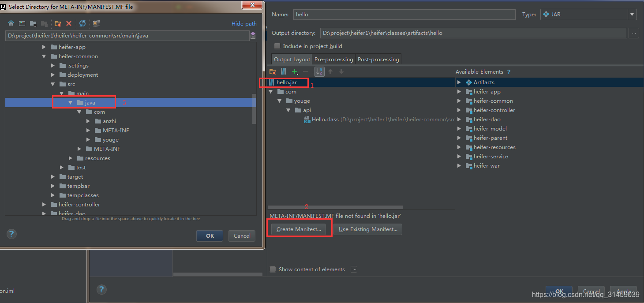Toggle sort elements by name and type
Image resolution: width=644 pixels, height=303 pixels.
(x=319, y=71)
